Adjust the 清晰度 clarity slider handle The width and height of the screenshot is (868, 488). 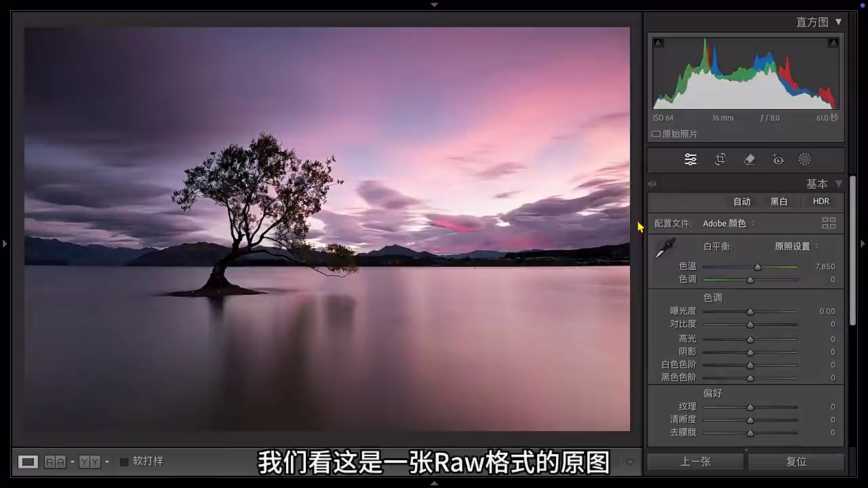click(750, 420)
